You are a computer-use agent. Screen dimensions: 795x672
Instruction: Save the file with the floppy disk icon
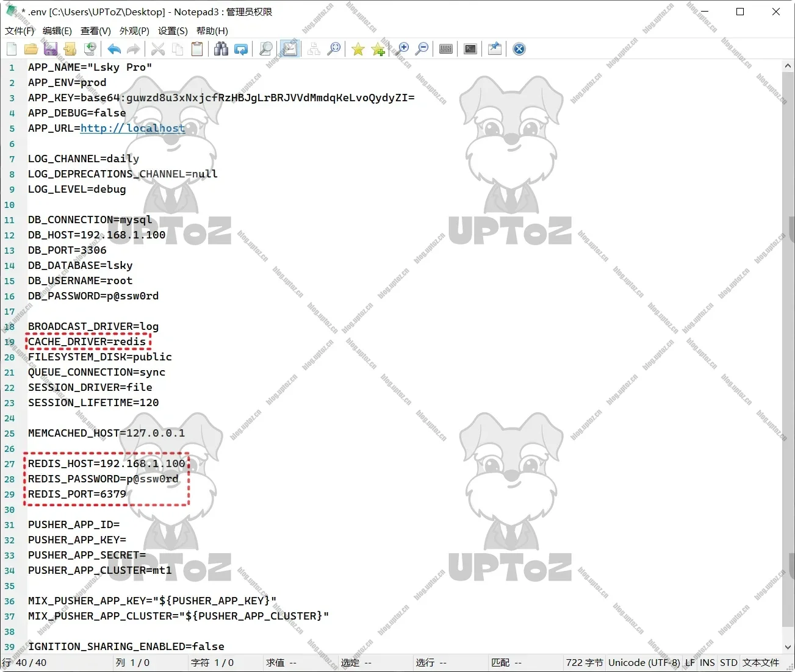tap(51, 49)
